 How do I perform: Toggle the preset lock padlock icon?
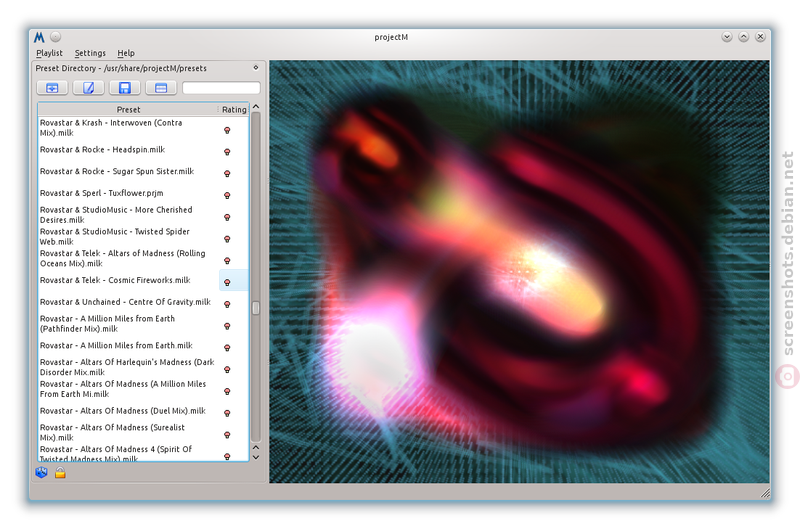point(60,473)
